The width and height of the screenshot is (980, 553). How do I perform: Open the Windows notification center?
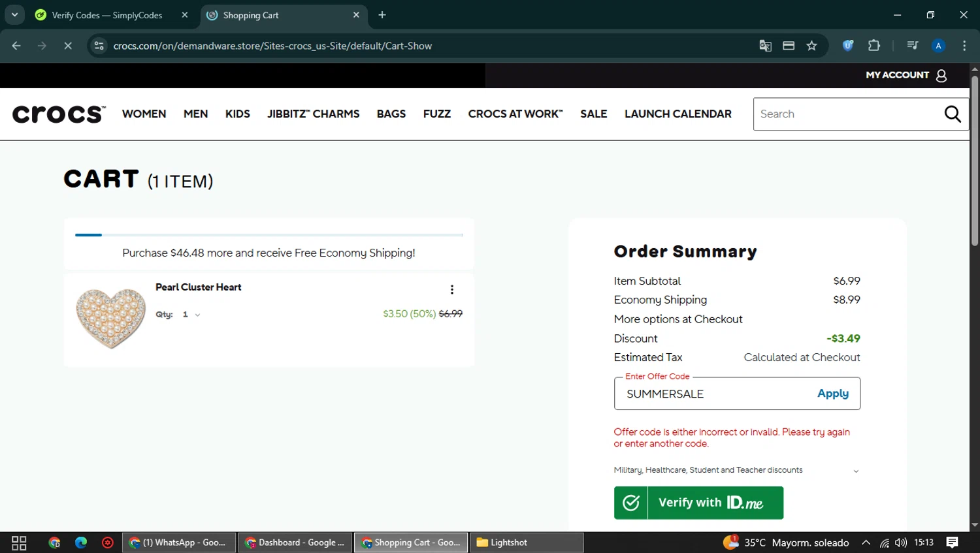click(x=953, y=543)
